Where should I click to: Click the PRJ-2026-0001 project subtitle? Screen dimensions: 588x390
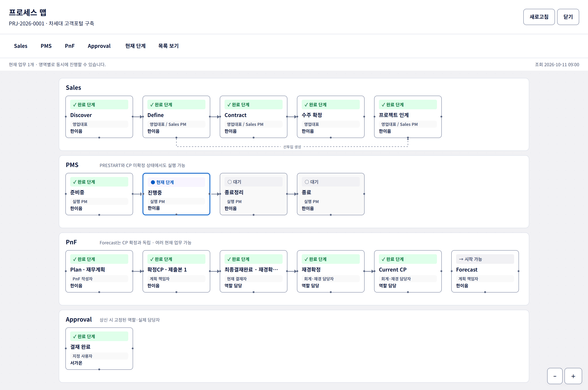pos(51,23)
